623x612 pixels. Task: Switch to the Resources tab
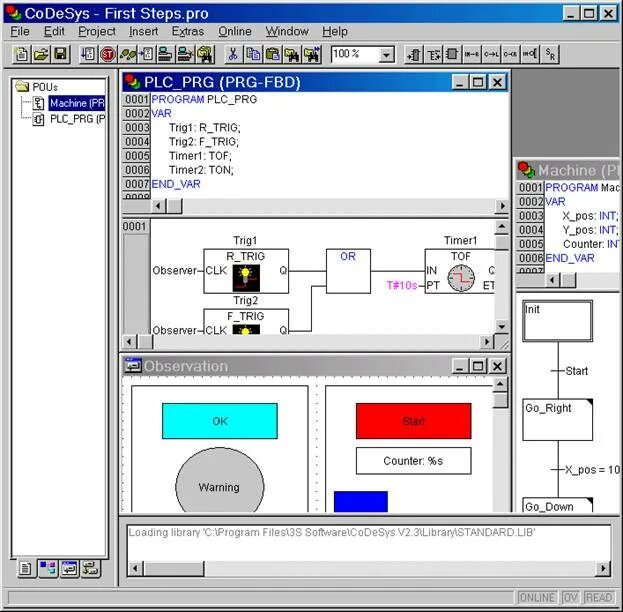pos(91,568)
